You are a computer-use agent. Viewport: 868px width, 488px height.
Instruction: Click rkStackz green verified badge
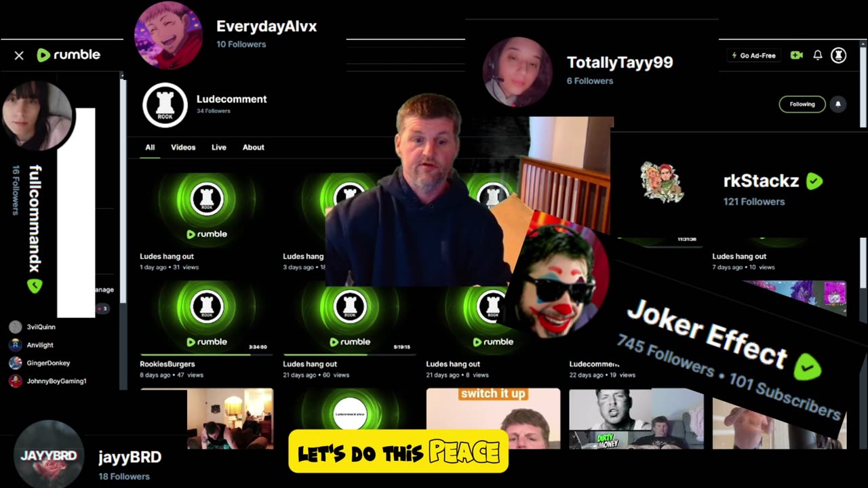click(814, 181)
